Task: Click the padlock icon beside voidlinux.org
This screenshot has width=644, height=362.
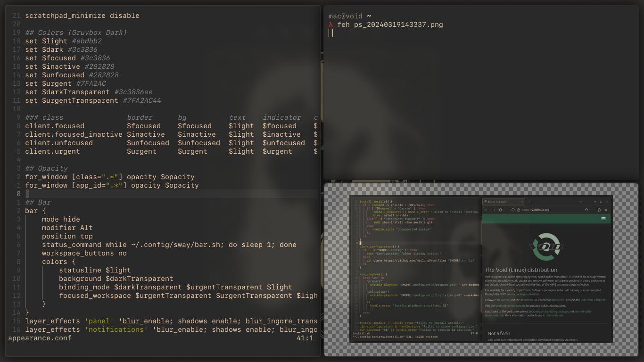Action: pos(518,210)
